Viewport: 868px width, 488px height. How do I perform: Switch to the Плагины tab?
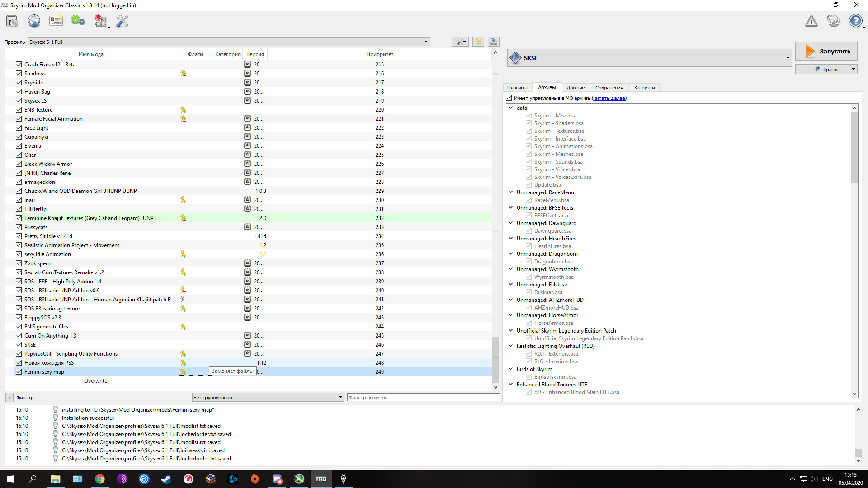point(517,88)
